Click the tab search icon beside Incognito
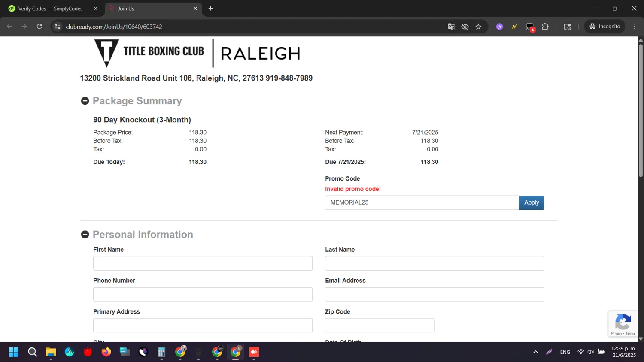Image resolution: width=644 pixels, height=362 pixels. pyautogui.click(x=568, y=27)
